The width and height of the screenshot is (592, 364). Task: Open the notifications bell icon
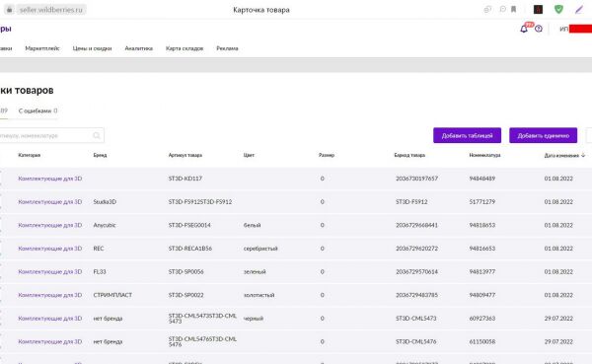[524, 29]
